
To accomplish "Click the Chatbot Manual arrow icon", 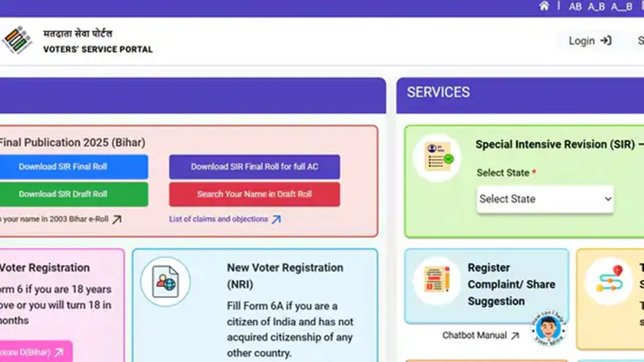I will click(x=515, y=335).
